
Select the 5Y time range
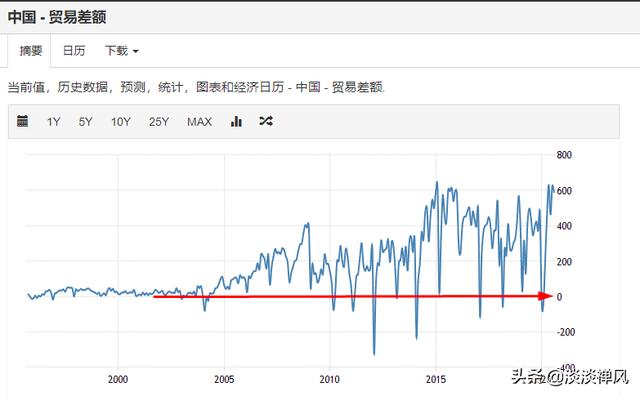[85, 122]
